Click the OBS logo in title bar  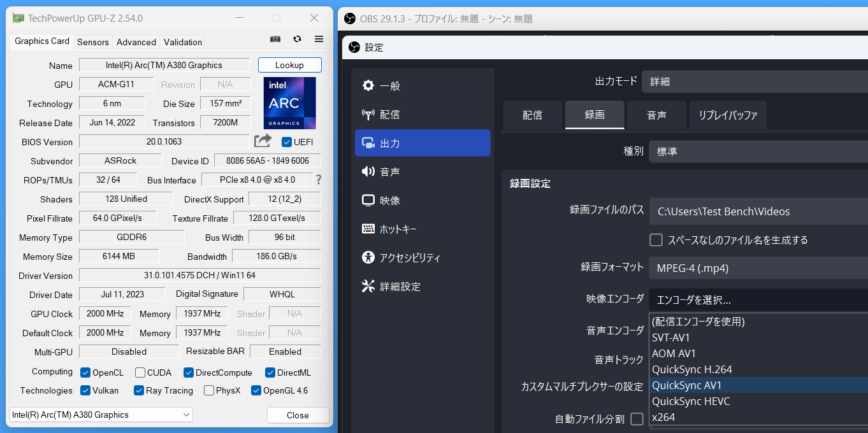(349, 18)
